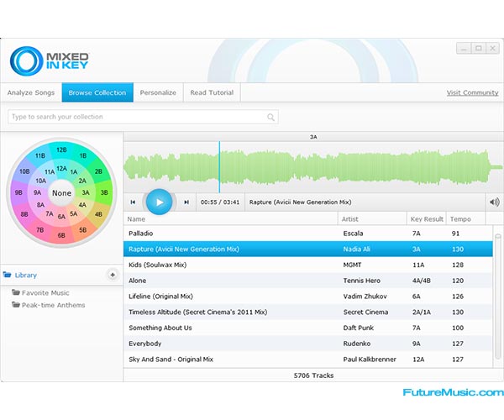Click the track list vertical scrollbar
Viewport: 504px width, 420px height.
(498, 297)
